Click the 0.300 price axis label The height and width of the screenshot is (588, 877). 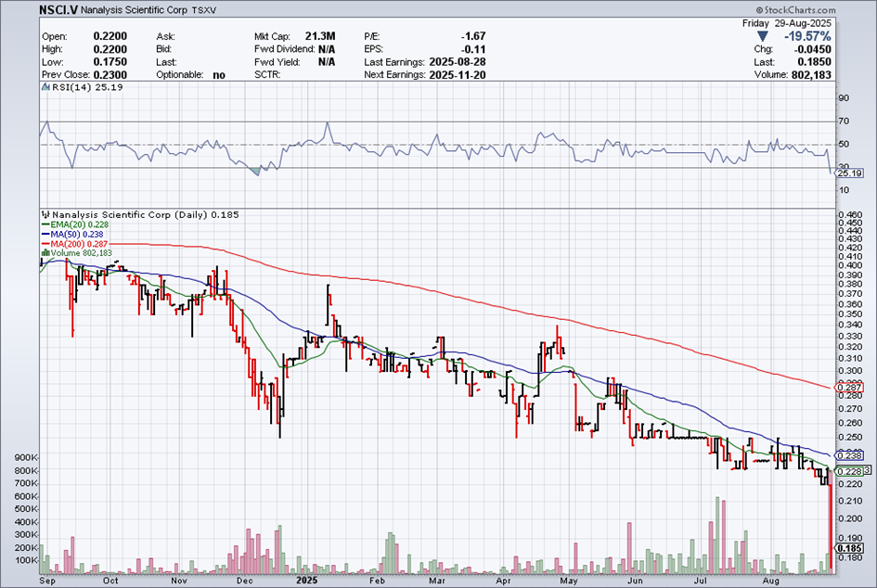850,371
